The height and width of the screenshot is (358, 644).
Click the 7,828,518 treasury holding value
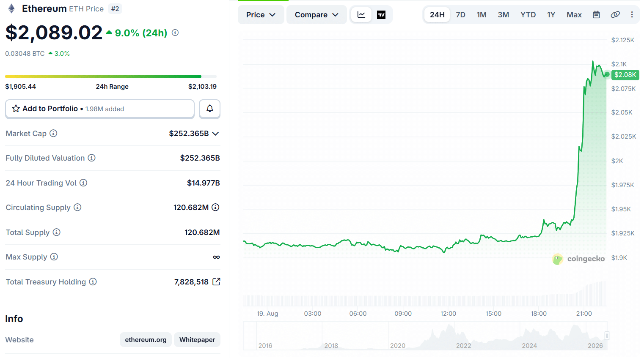191,282
